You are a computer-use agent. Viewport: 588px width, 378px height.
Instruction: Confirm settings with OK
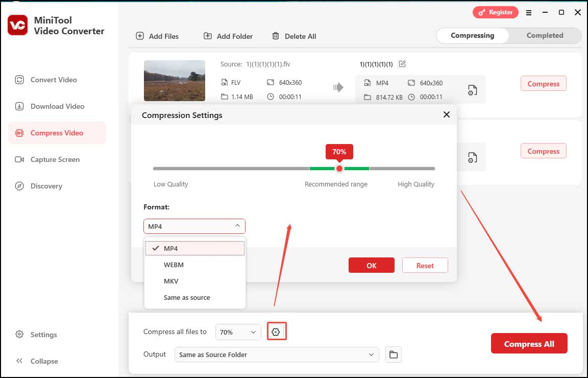pyautogui.click(x=371, y=266)
